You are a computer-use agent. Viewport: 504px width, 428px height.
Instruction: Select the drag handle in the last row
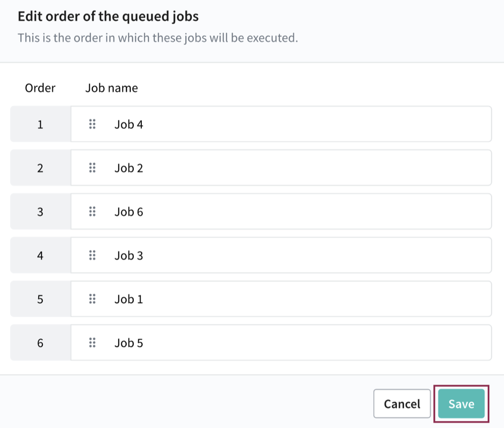(92, 343)
